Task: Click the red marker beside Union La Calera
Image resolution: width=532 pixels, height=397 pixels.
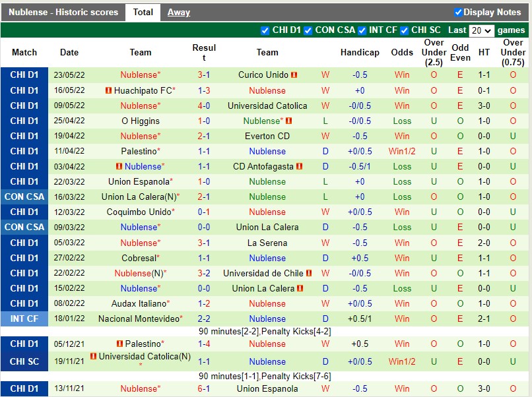Action: pos(300,288)
